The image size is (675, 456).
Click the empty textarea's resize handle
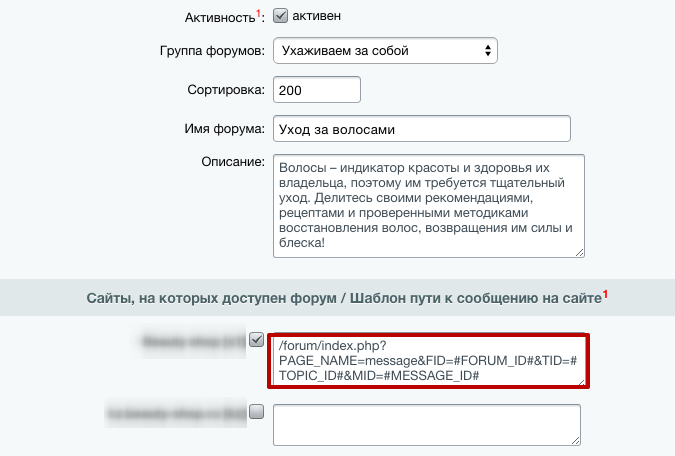point(575,440)
